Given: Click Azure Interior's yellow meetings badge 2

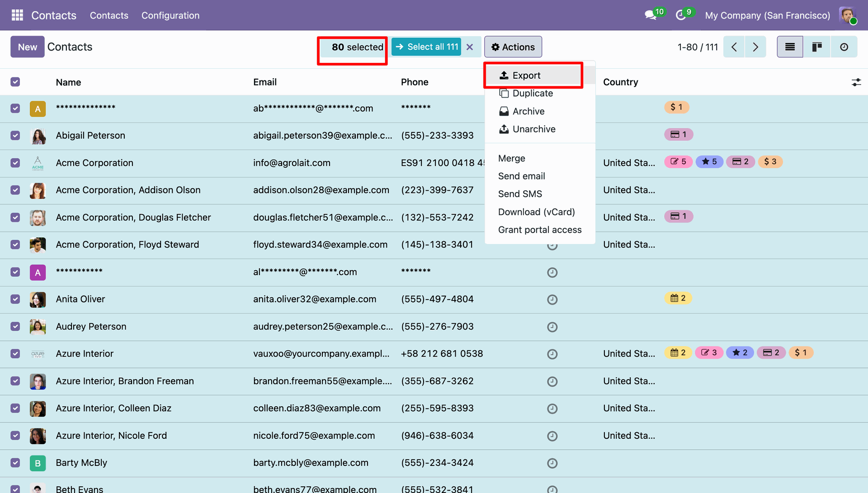Looking at the screenshot, I should click(x=678, y=352).
